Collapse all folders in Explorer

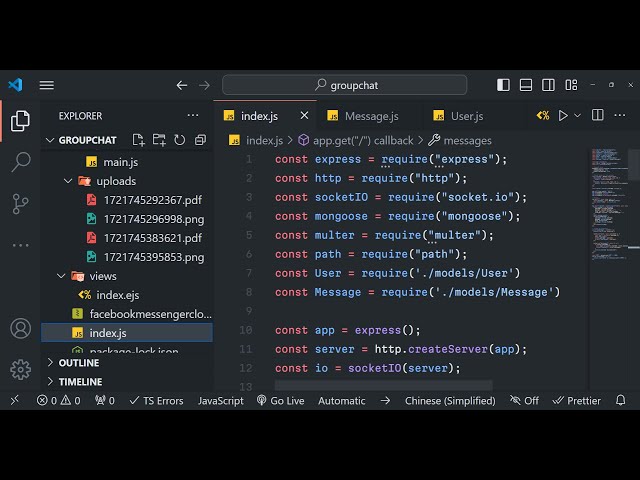tap(201, 140)
